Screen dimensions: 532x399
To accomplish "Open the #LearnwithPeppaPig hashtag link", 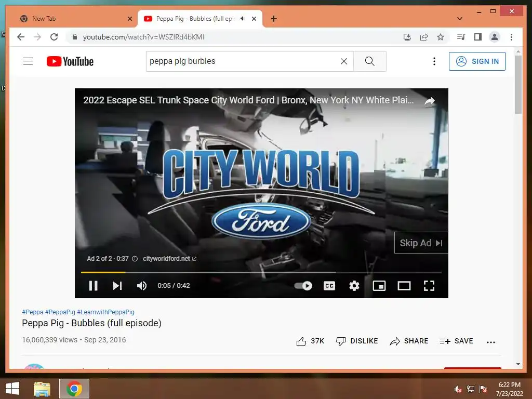I will tap(105, 312).
